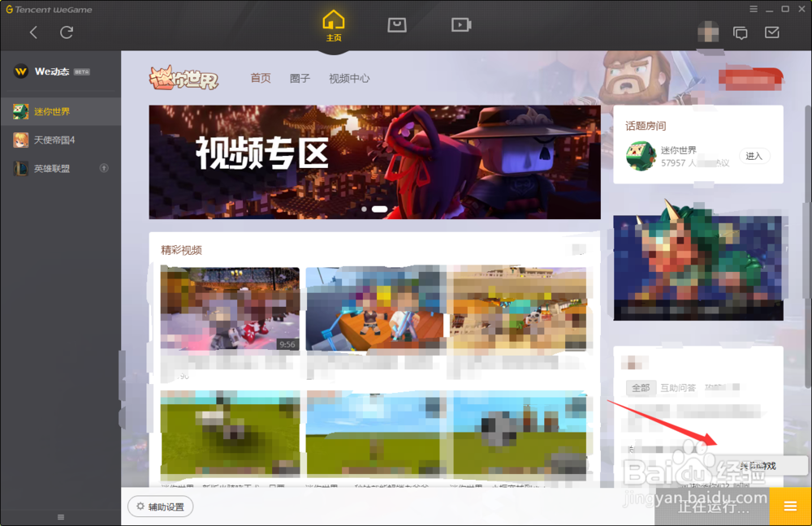Click the Tencent WeGame logo
Image resolution: width=812 pixels, height=526 pixels.
click(x=50, y=9)
